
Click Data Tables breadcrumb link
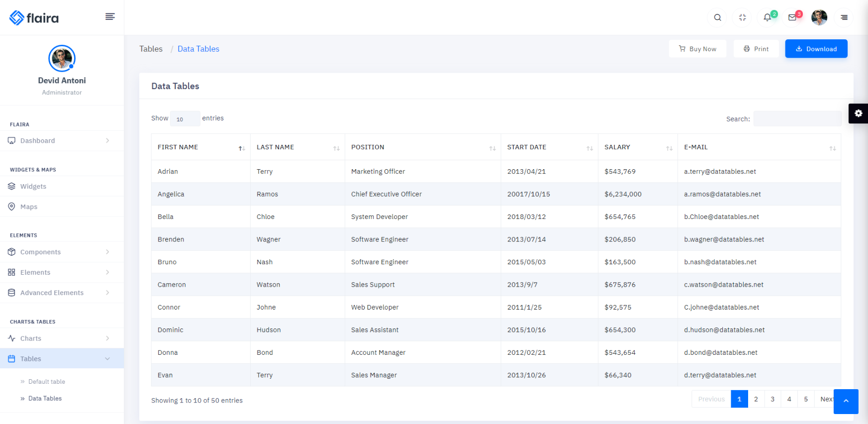(x=198, y=49)
